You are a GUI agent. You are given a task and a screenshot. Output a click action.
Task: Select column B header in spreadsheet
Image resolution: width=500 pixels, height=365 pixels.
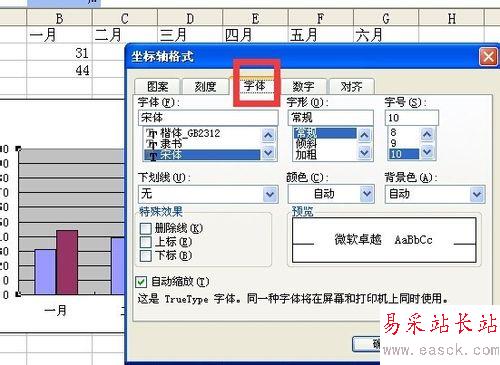[x=59, y=19]
